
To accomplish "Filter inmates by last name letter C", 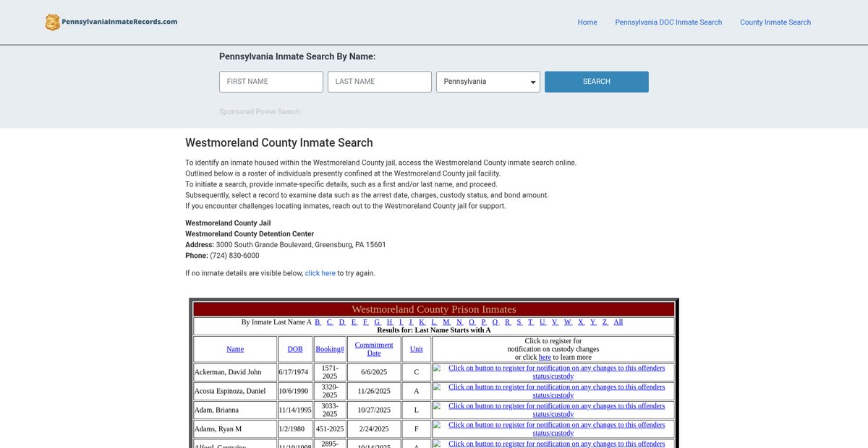I will (x=330, y=322).
